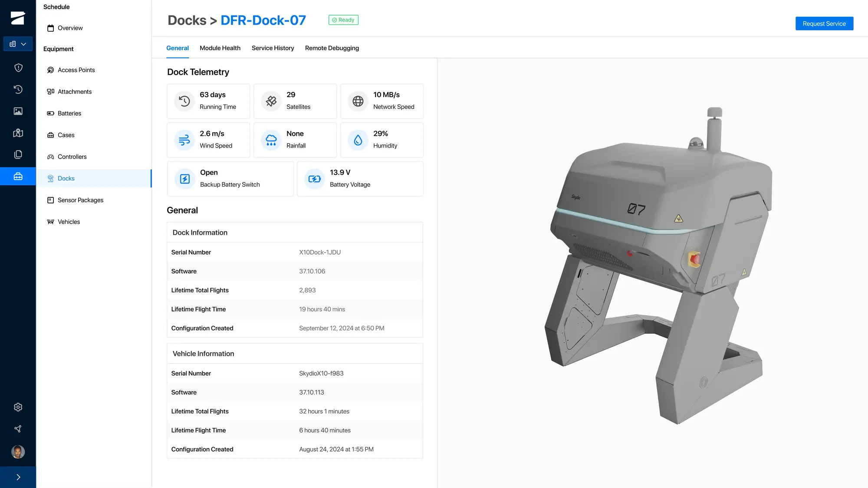This screenshot has height=488, width=868.
Task: Click the camera/media gallery icon
Action: [18, 111]
